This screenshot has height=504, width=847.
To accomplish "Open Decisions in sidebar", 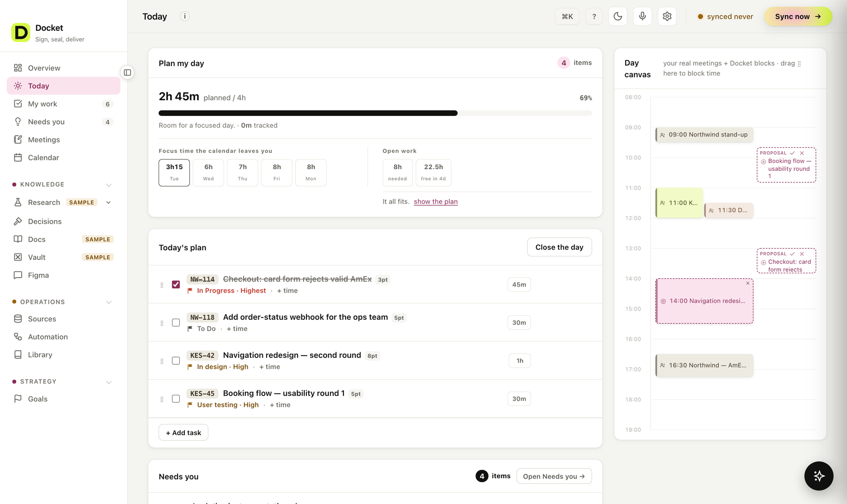I will click(63, 221).
